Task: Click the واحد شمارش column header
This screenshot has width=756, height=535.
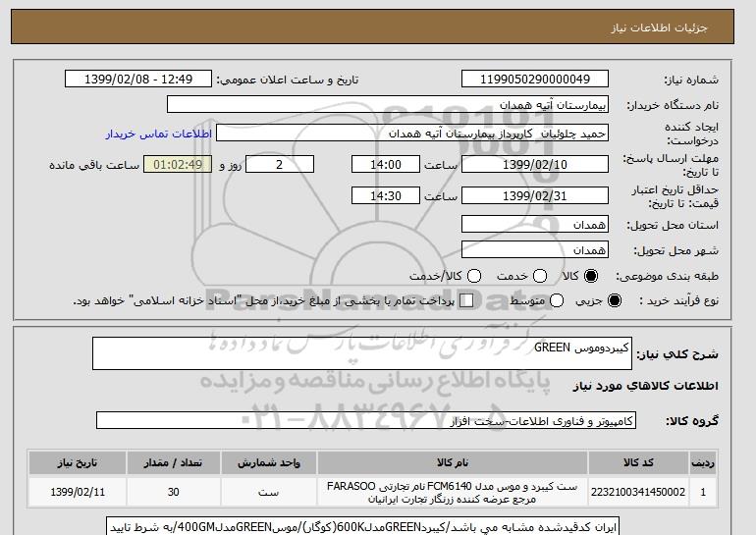Action: 269,462
